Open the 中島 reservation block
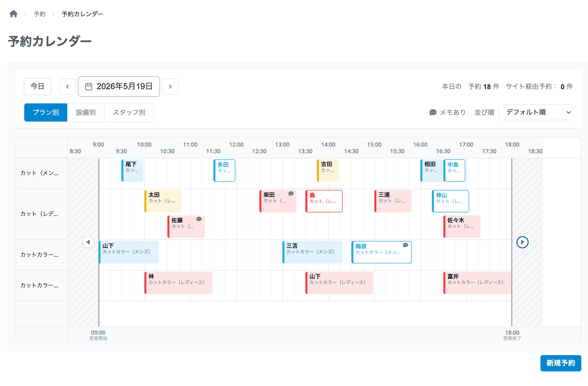This screenshot has height=386, width=588. (454, 170)
